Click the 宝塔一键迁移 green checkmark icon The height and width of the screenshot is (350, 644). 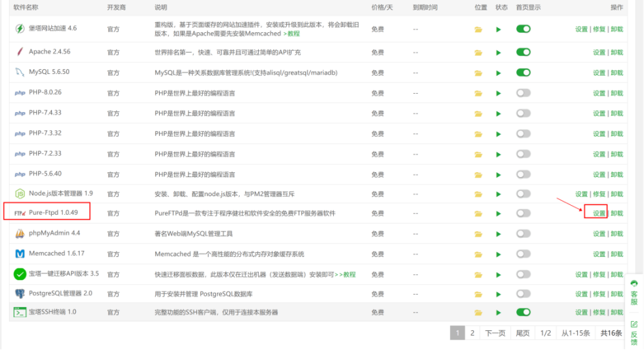[x=20, y=274]
